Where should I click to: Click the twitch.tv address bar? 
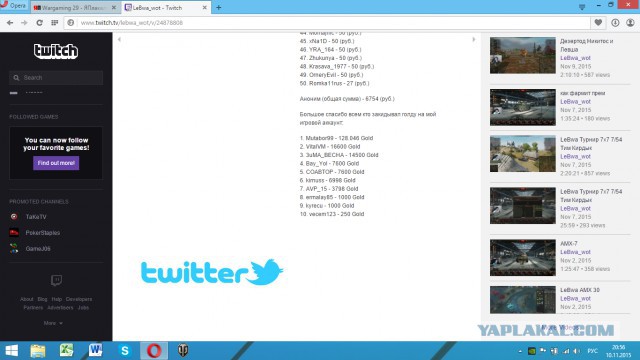point(327,23)
